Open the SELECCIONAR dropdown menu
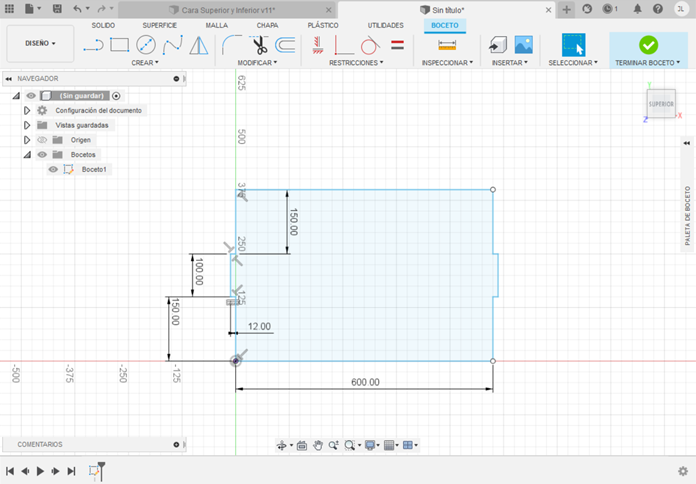 tap(573, 63)
